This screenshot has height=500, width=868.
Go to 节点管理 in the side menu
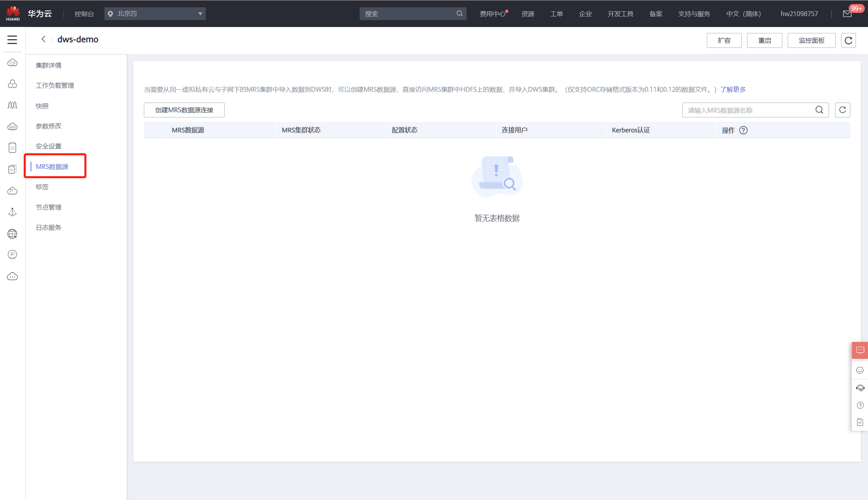(x=49, y=207)
